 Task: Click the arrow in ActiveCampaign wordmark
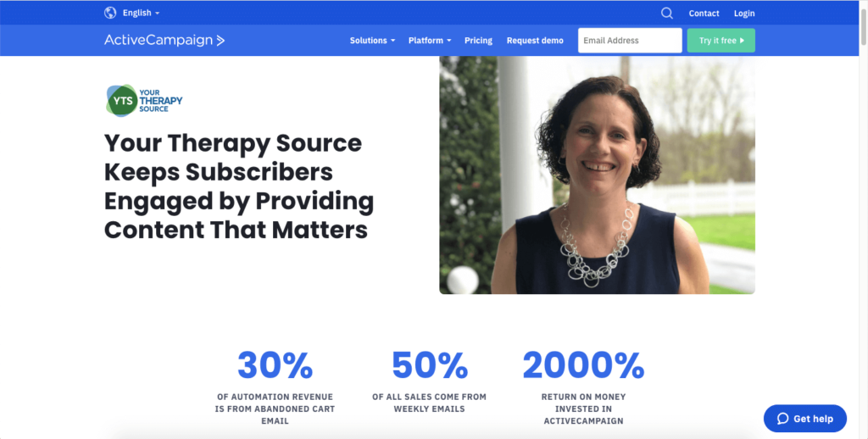(220, 41)
